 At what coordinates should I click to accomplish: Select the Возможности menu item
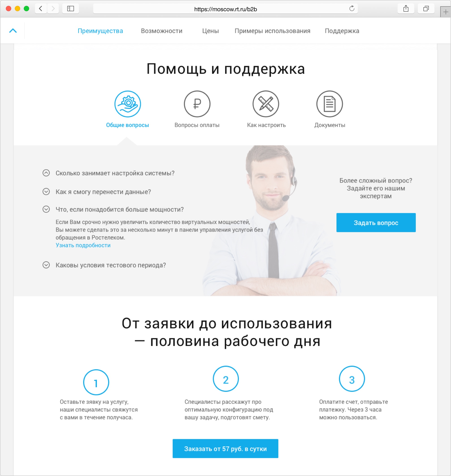(x=161, y=31)
